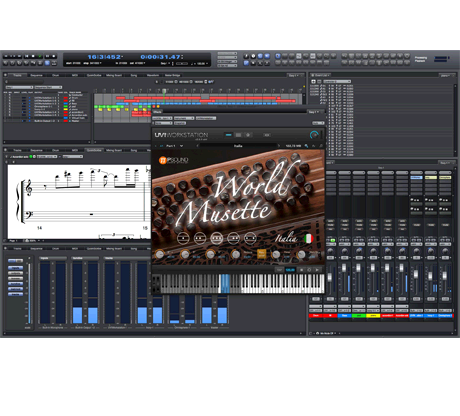Click the yellow channel label in the mixer

pyautogui.click(x=373, y=315)
